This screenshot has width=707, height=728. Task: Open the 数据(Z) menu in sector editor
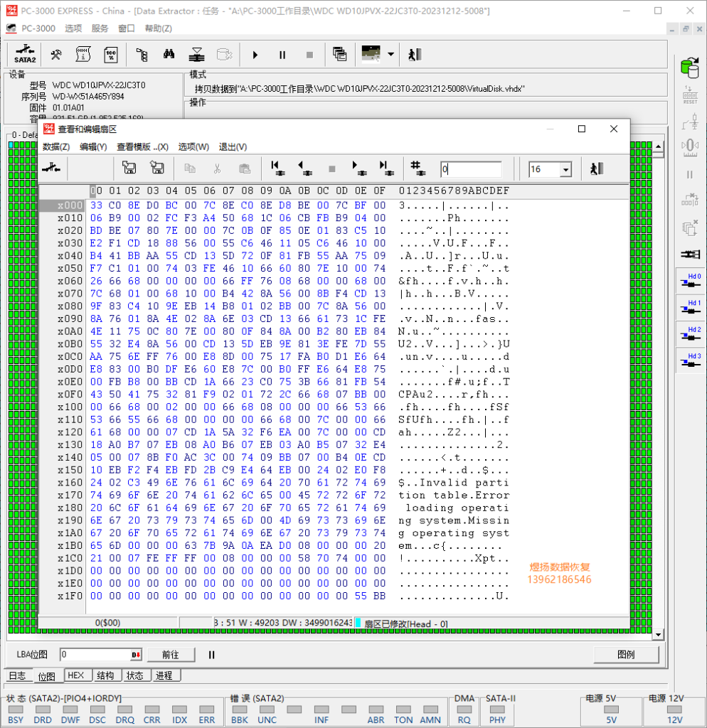[x=56, y=146]
